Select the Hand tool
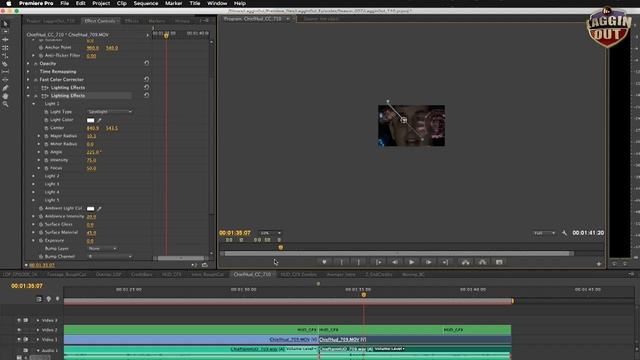 point(5,96)
